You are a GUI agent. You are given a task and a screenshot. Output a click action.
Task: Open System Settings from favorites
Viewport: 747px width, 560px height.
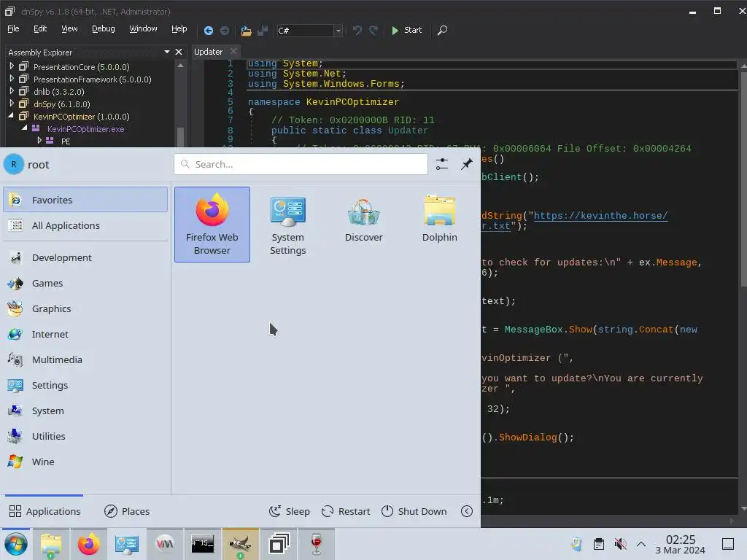tap(287, 225)
